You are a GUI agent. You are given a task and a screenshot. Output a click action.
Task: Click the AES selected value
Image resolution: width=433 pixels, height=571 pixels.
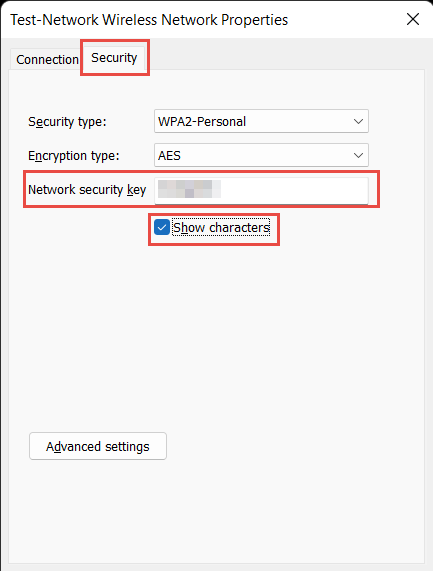(x=169, y=155)
